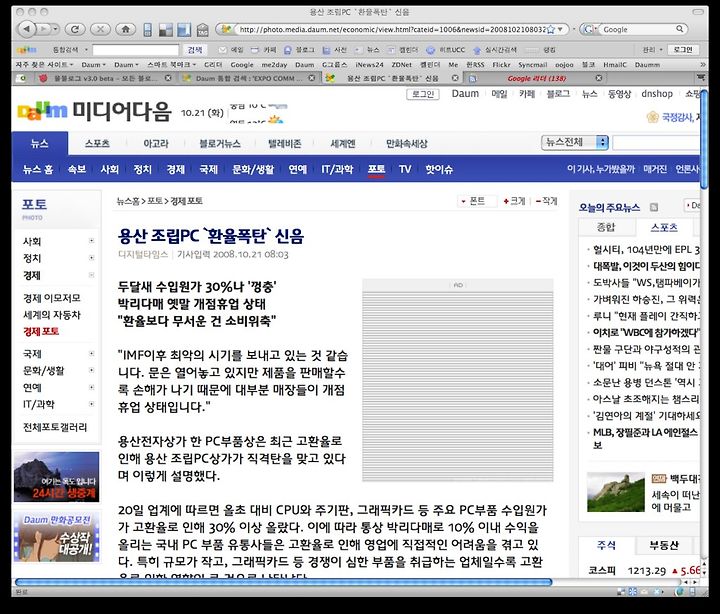Open the 폰트 font dropdown above article
The width and height of the screenshot is (720, 614).
477,201
